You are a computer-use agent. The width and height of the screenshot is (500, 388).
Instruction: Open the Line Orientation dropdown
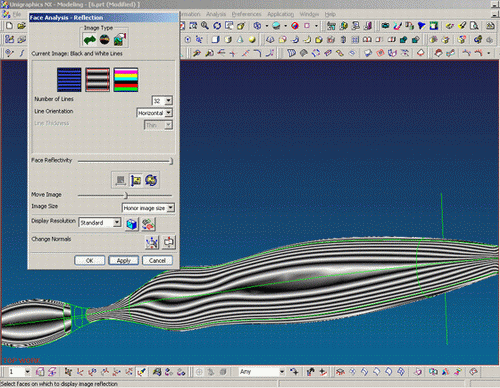tap(168, 113)
